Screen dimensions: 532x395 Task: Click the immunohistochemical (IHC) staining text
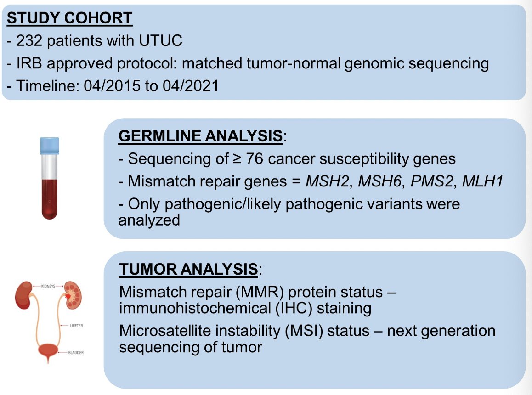click(x=245, y=309)
